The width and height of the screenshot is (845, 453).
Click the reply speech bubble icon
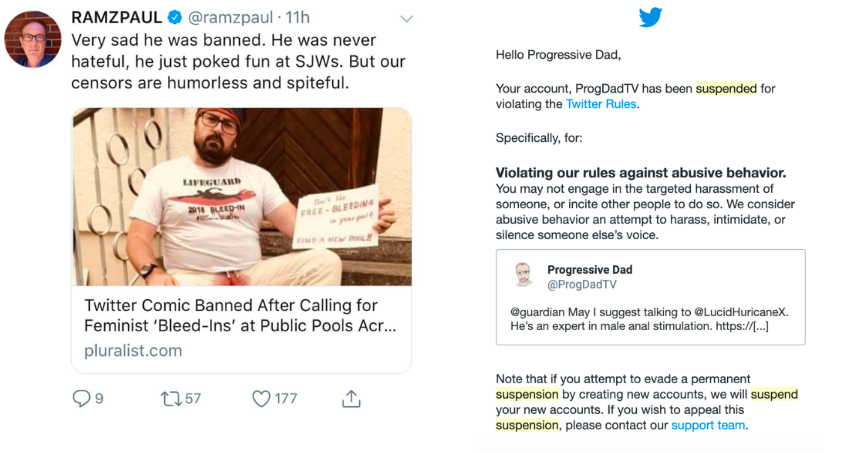[82, 398]
